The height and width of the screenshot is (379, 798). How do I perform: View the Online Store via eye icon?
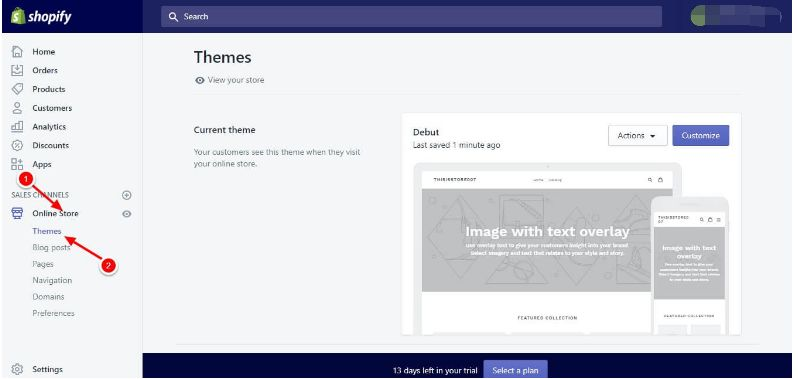[x=127, y=214]
